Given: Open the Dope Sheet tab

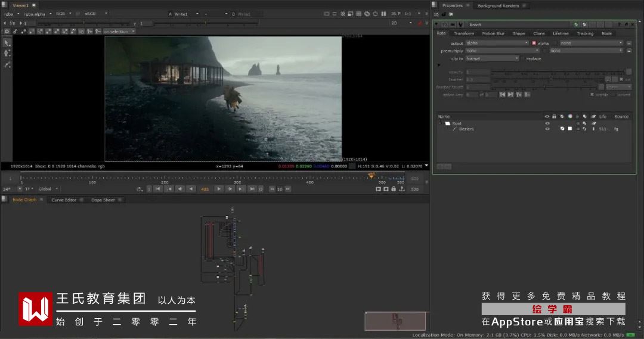Looking at the screenshot, I should point(103,200).
